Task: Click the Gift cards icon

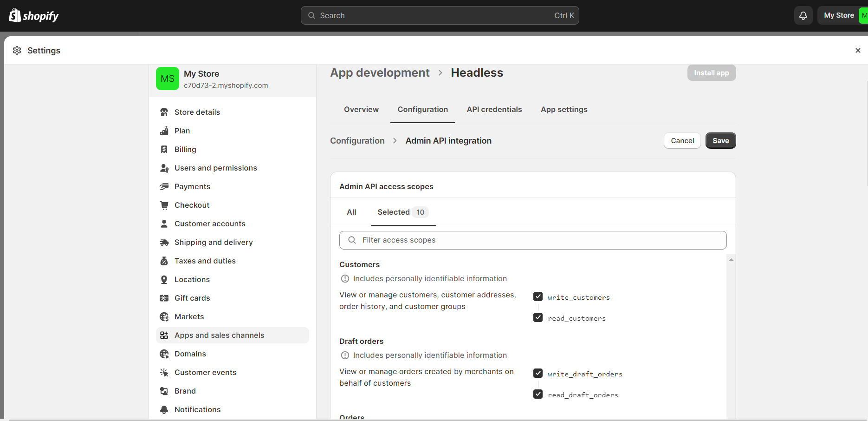Action: click(164, 298)
